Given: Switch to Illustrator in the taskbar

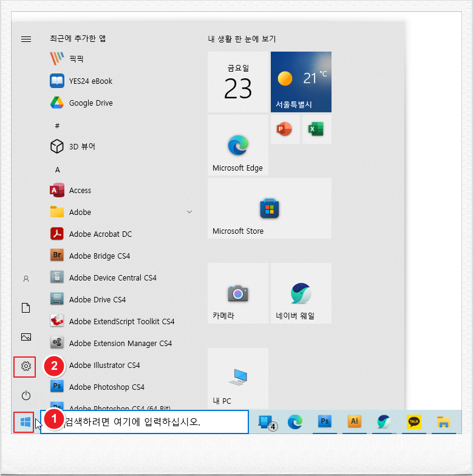Looking at the screenshot, I should [x=355, y=421].
